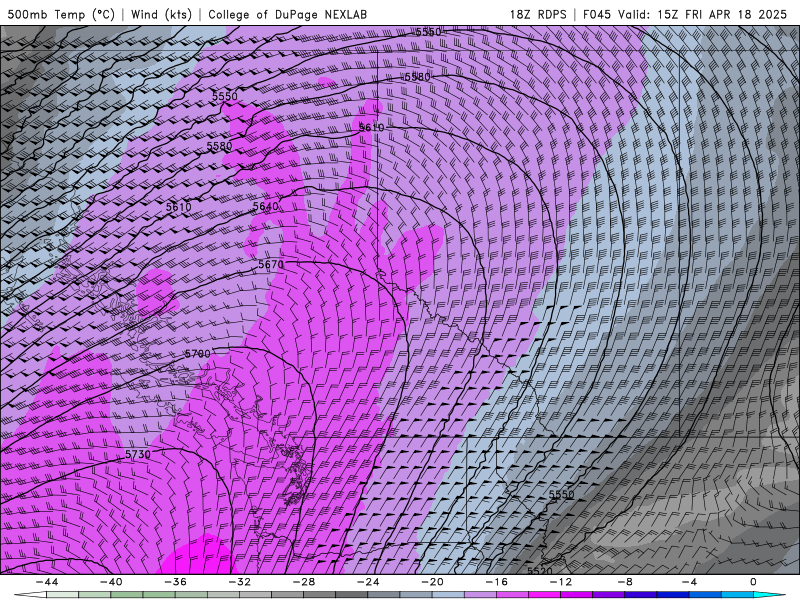Click the 'Wind (kts)' header label
The height and width of the screenshot is (600, 800).
pos(162,14)
